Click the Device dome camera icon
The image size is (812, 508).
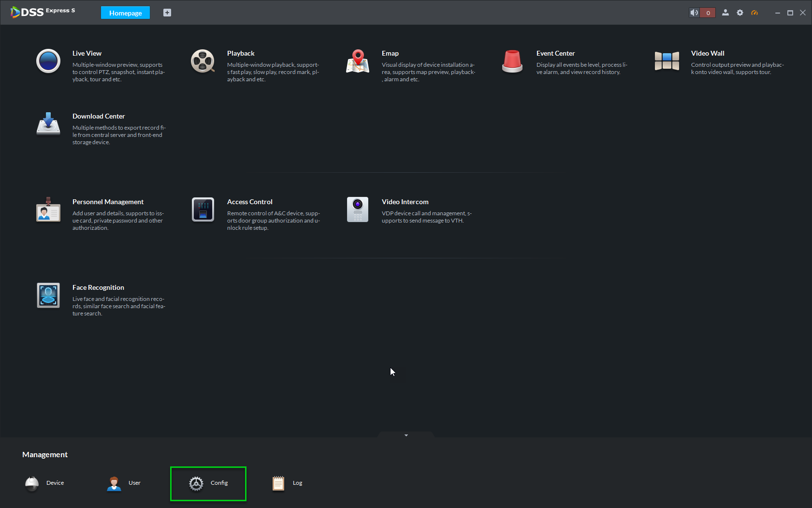click(x=32, y=483)
